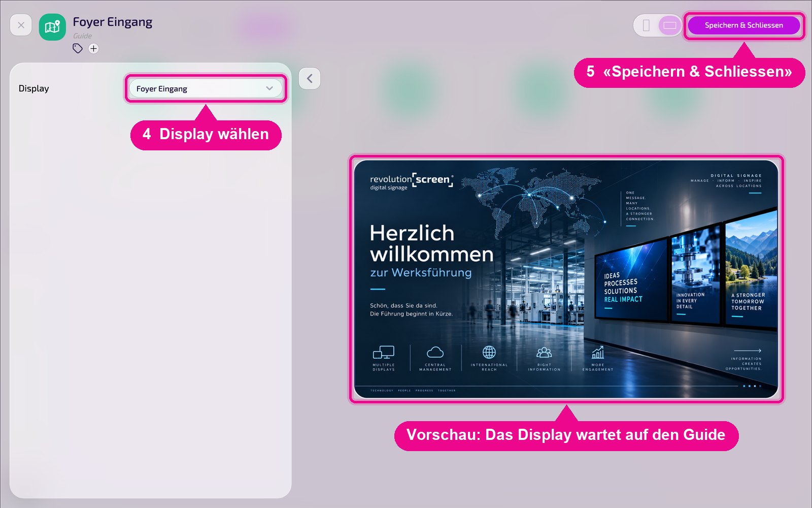
Task: Click the display preview thumbnail
Action: click(x=566, y=279)
